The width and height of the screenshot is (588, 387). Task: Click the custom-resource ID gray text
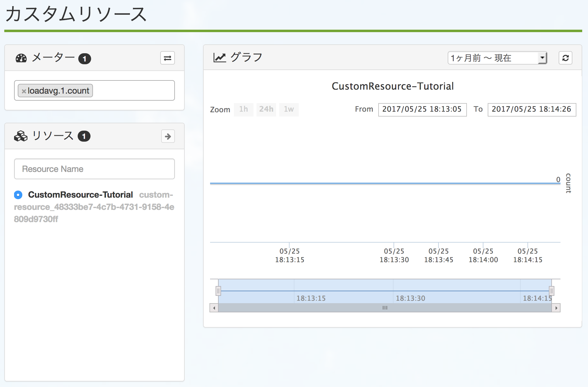point(94,207)
